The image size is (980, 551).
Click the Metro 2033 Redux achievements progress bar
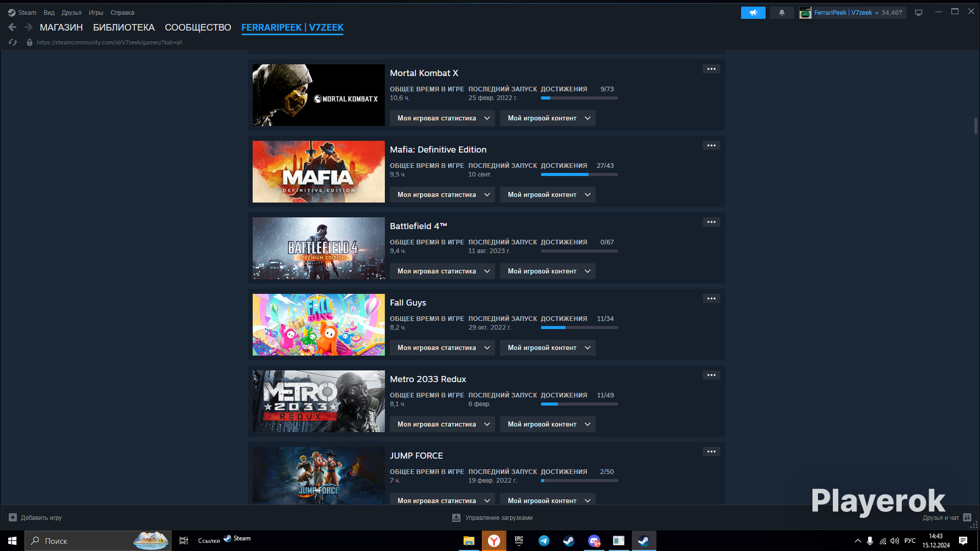pos(579,404)
